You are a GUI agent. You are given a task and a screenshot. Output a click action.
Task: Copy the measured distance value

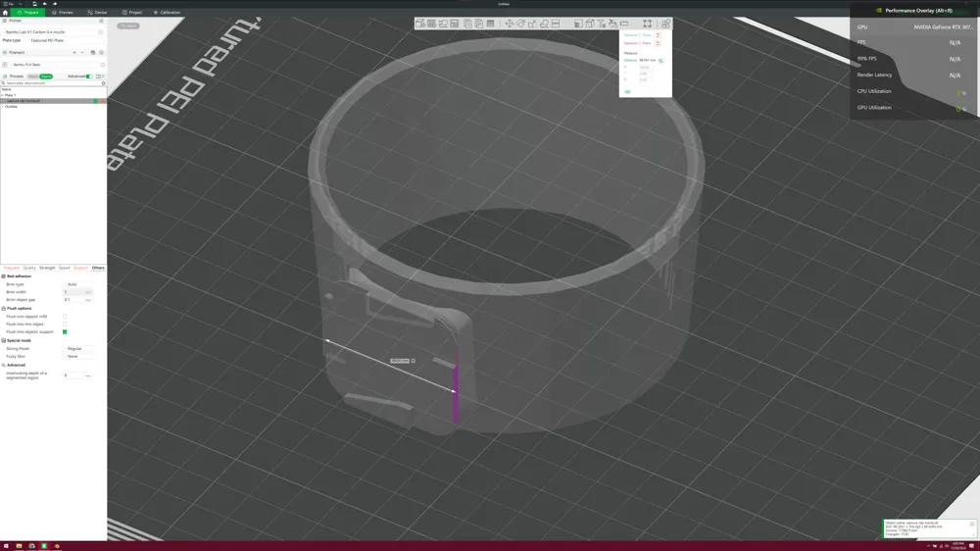[661, 61]
